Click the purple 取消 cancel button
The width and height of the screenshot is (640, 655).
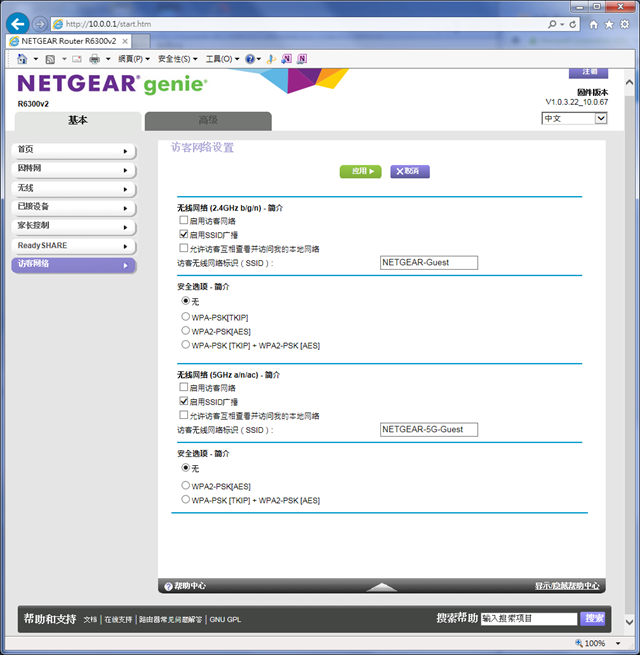coord(410,171)
